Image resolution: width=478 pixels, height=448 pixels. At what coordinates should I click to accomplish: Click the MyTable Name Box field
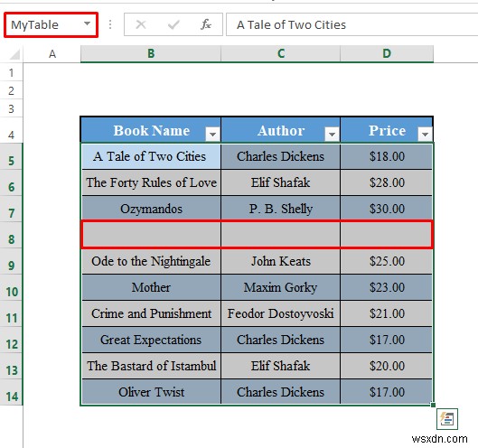tap(51, 24)
